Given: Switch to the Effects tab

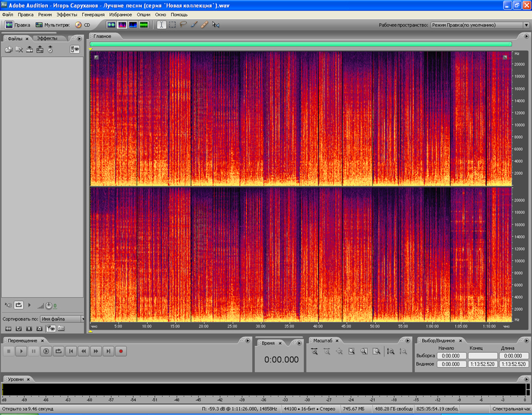Looking at the screenshot, I should [x=47, y=38].
